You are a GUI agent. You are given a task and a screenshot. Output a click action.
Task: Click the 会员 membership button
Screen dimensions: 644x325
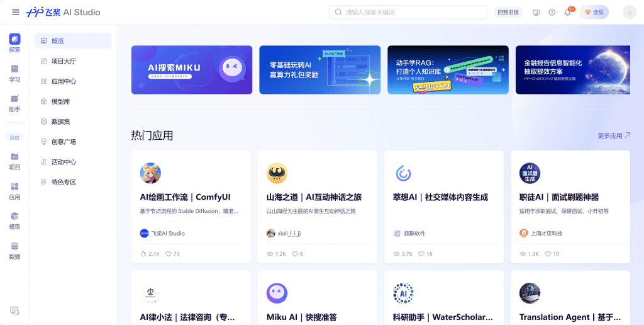pyautogui.click(x=594, y=12)
